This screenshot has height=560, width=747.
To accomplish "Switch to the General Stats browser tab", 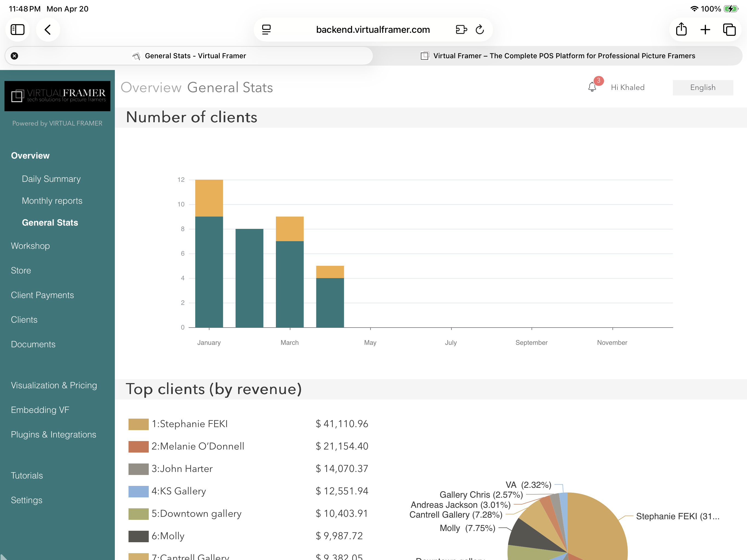I will coord(189,56).
